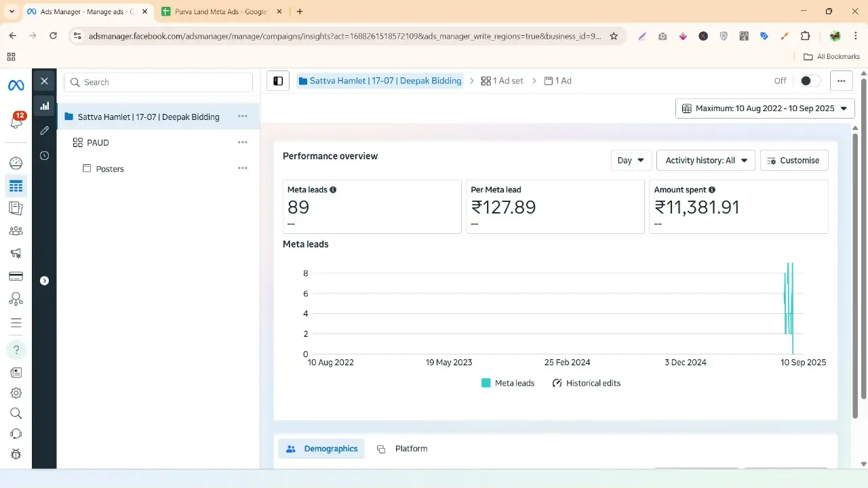868x488 pixels.
Task: Open the Maximum date range picker
Action: 764,108
